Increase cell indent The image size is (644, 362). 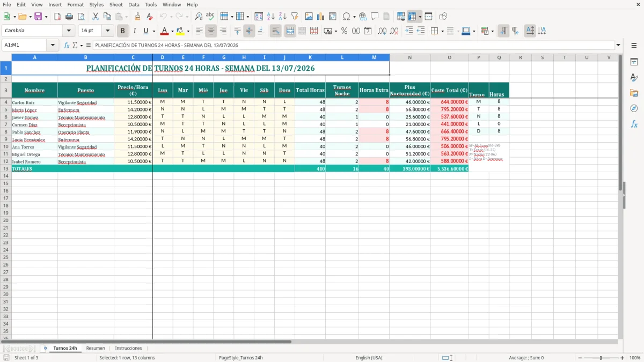tap(409, 31)
